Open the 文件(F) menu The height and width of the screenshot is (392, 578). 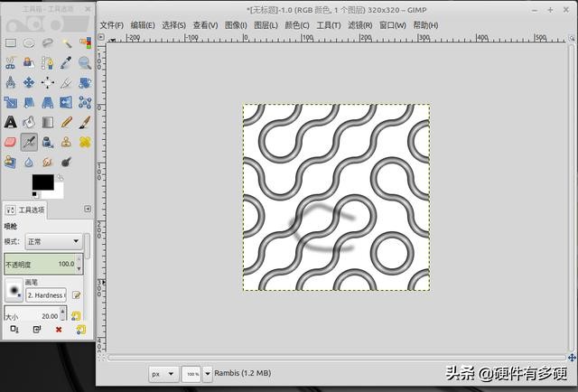point(112,25)
